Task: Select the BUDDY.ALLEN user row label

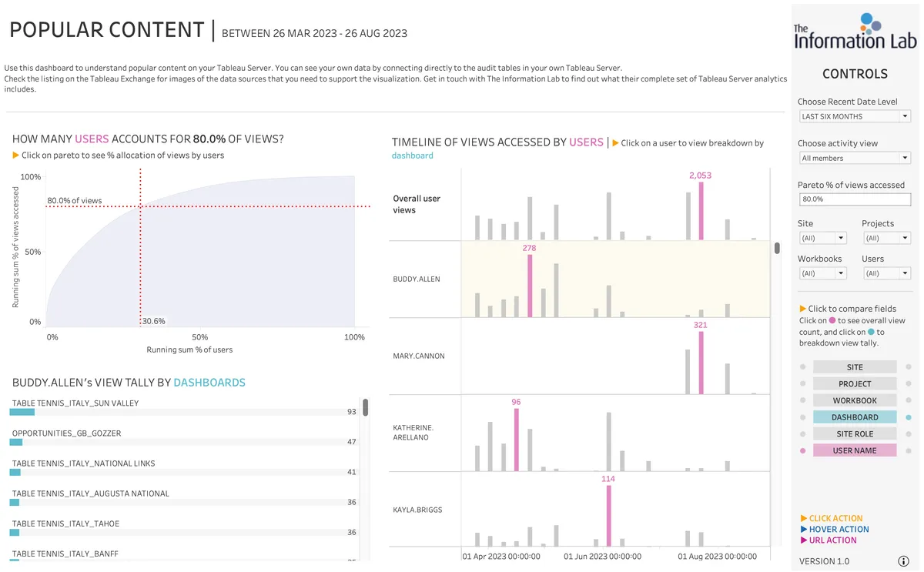Action: (417, 279)
